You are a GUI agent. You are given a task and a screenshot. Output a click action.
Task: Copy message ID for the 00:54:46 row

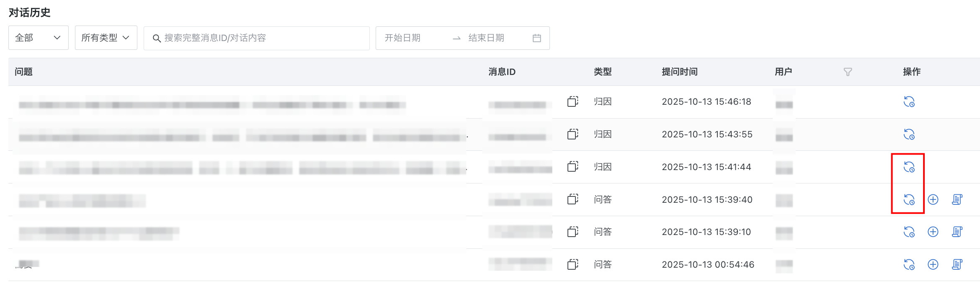tap(573, 264)
